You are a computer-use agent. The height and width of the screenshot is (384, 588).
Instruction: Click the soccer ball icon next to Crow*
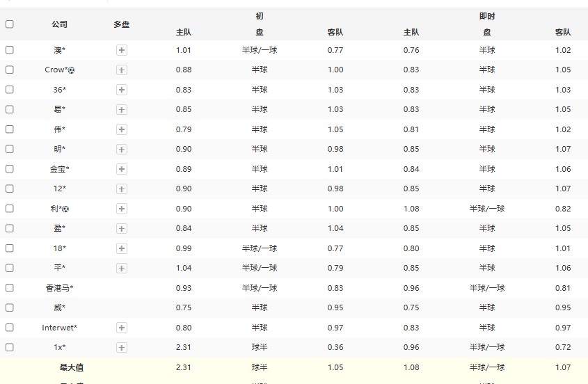coord(72,70)
